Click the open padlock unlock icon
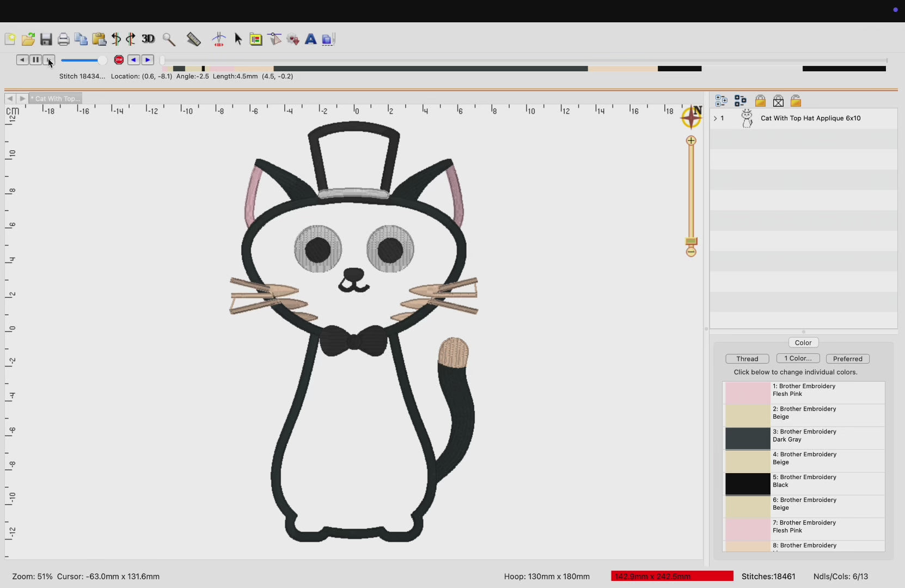Image resolution: width=905 pixels, height=588 pixels. coord(796,101)
